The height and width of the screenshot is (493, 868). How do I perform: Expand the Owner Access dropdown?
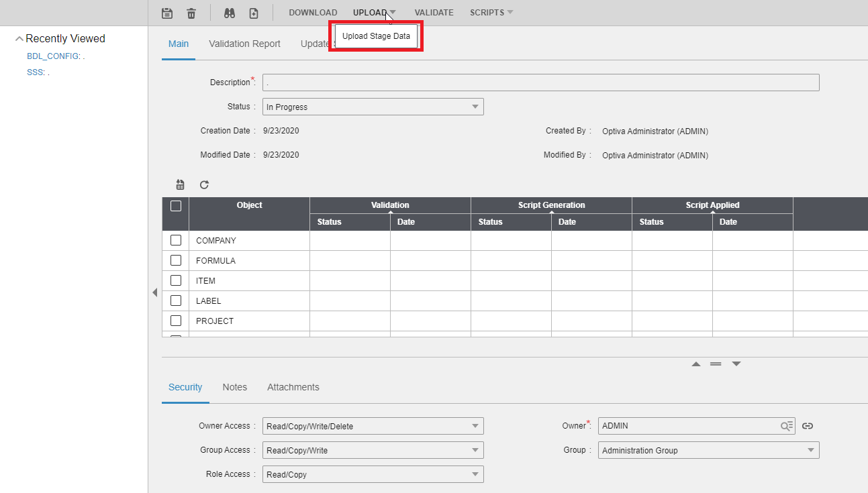[x=373, y=426]
